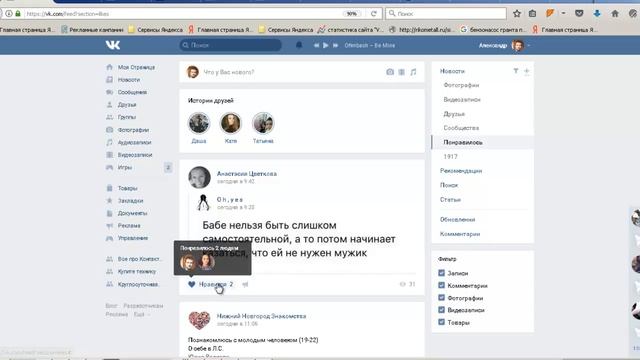Like the post with heart icon
This screenshot has height=360, width=640.
[x=191, y=284]
